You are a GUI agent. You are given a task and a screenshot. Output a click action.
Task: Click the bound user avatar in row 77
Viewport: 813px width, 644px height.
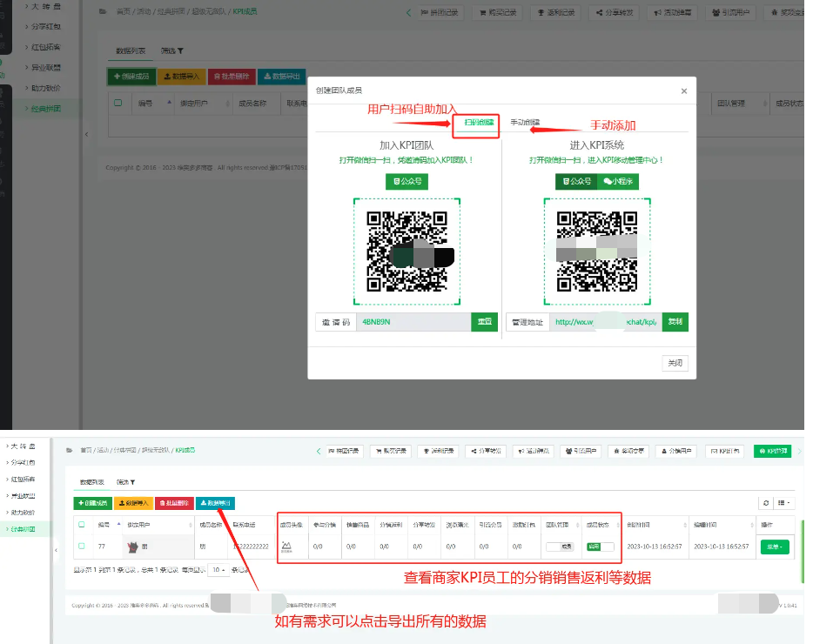coord(132,547)
